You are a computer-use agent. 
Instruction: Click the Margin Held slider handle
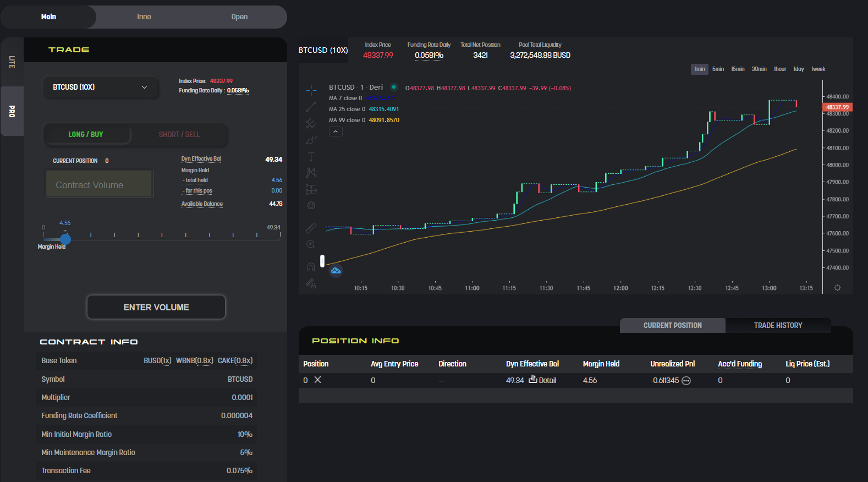pyautogui.click(x=65, y=239)
